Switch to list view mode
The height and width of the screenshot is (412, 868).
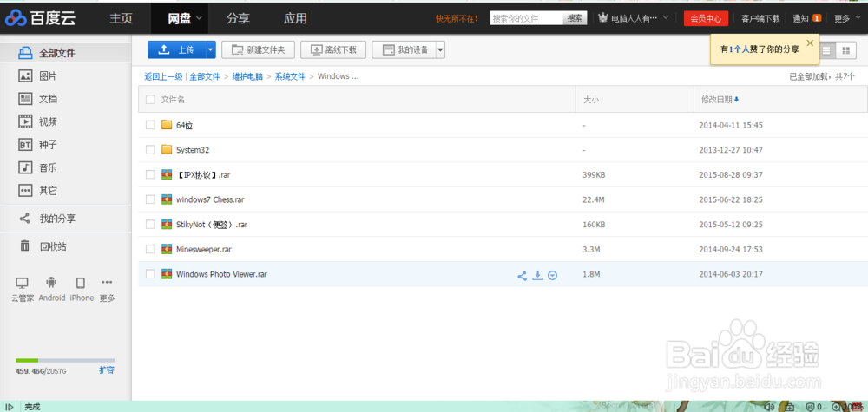(x=827, y=50)
